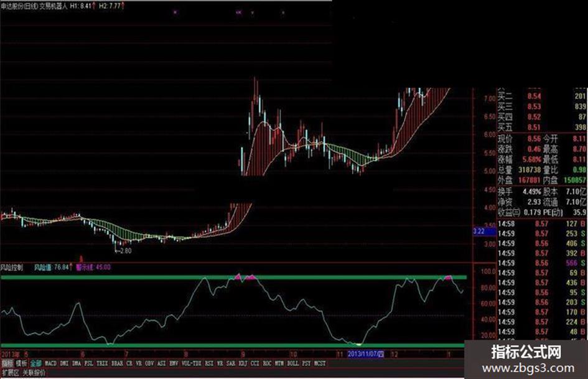
Task: Switch to the DMA indicator tab
Action: click(77, 363)
